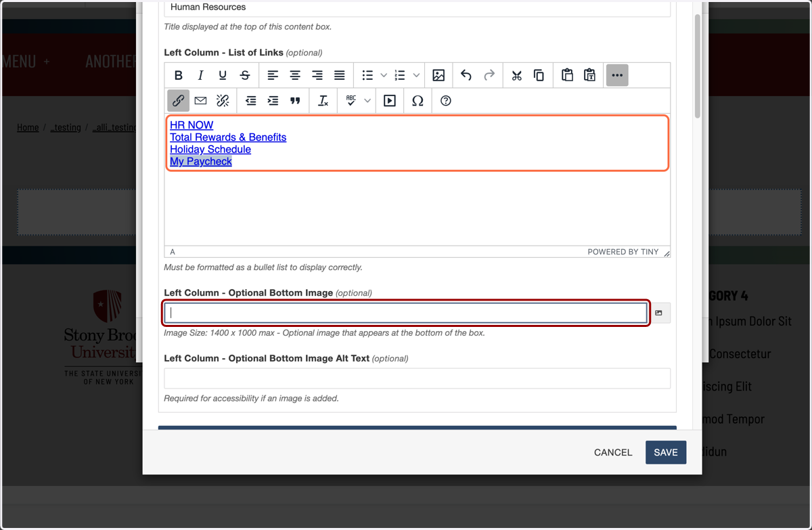Center align the text
The width and height of the screenshot is (812, 530).
point(295,75)
